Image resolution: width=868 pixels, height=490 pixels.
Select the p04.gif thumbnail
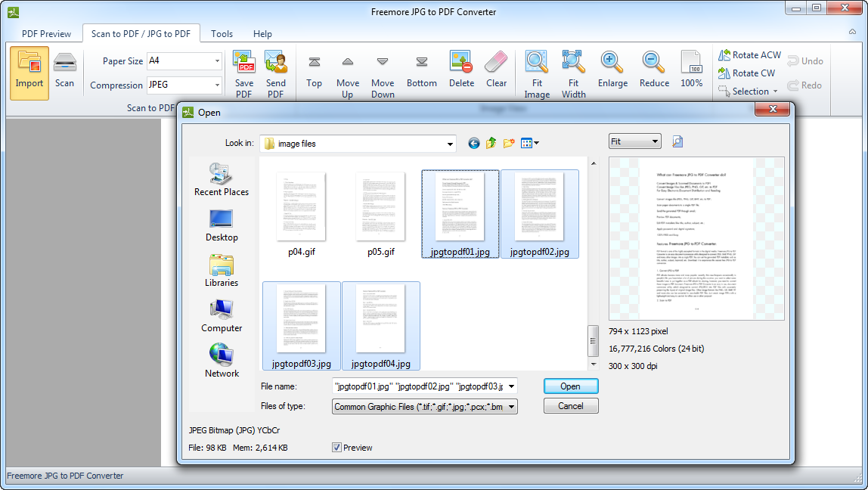301,208
